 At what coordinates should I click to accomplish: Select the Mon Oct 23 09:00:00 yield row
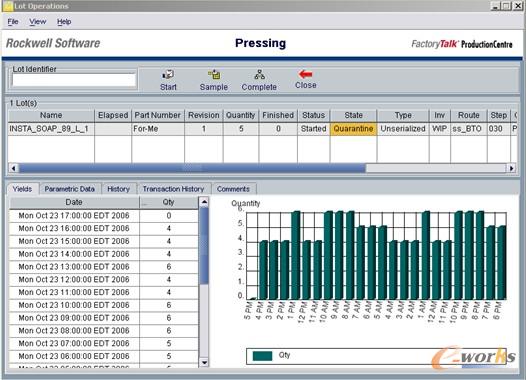tap(104, 318)
